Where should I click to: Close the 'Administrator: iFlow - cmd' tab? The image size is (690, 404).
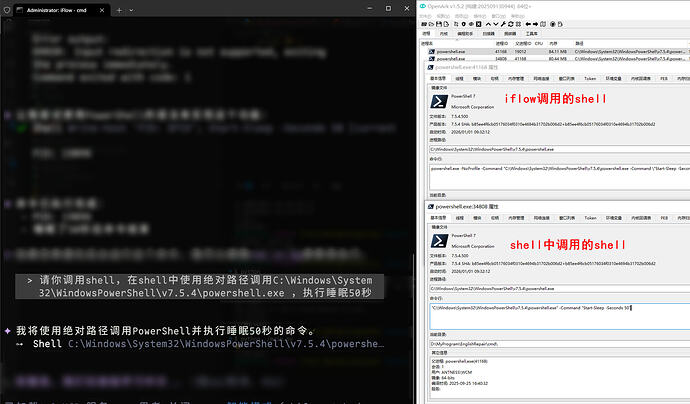[102, 10]
